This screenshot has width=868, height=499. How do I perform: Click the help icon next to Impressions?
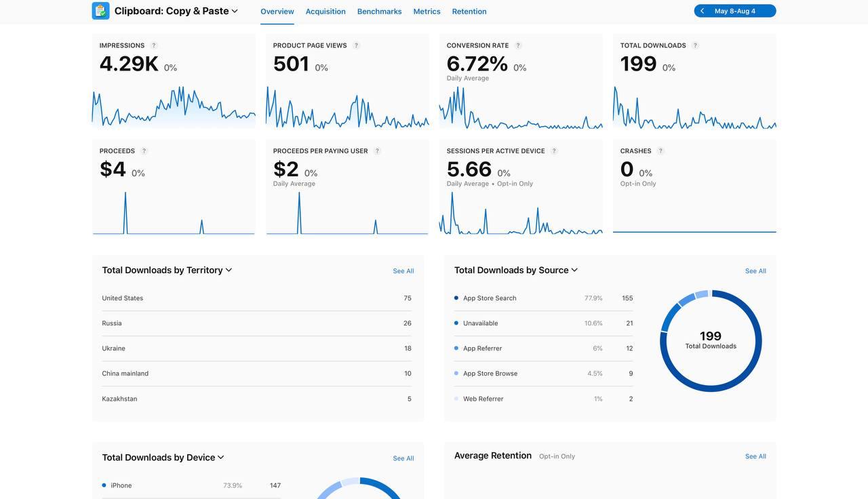[x=154, y=45]
